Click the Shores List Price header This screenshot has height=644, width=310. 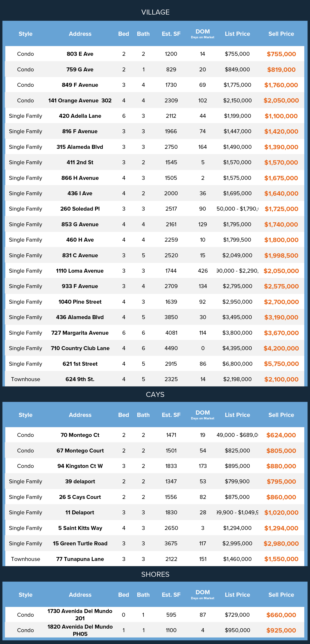237,595
